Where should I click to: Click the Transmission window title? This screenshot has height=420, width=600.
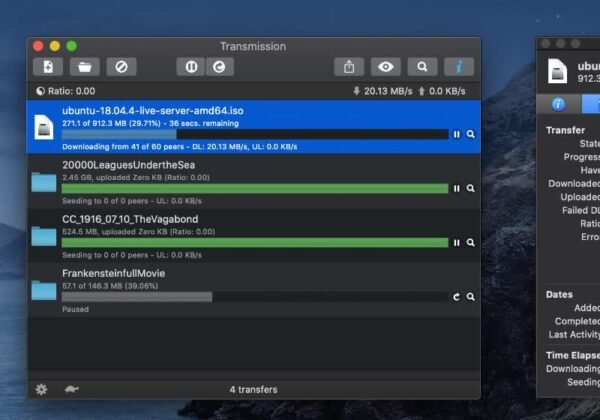point(253,46)
